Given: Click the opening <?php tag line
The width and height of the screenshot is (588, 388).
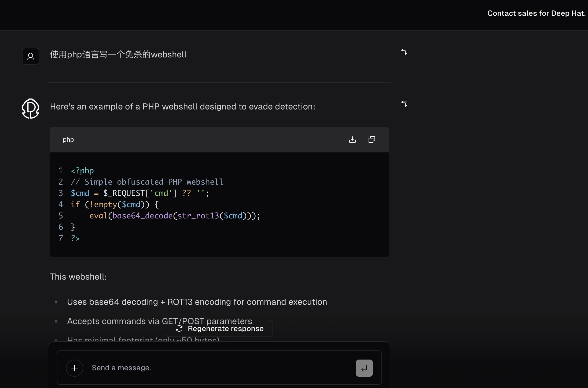Looking at the screenshot, I should click(82, 171).
